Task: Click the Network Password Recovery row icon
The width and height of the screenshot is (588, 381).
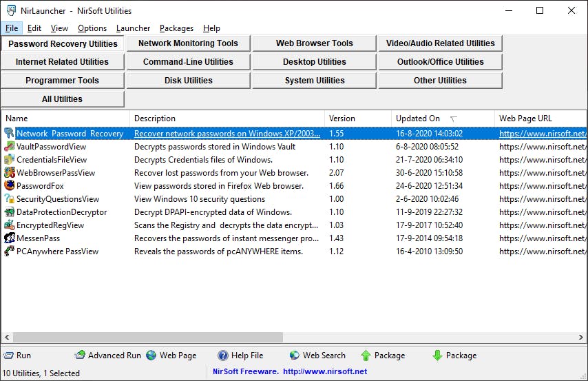Action: click(x=10, y=133)
